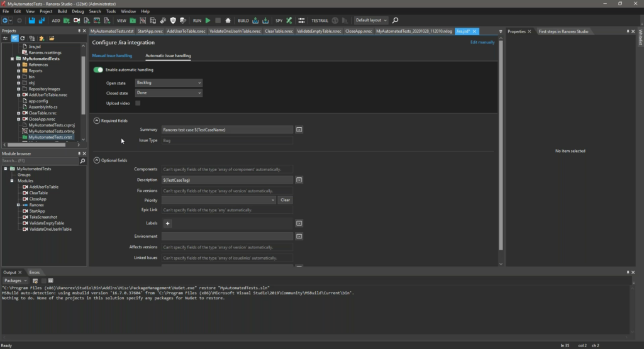Click the highlighted blue Projects toolbar icon
This screenshot has height=349, width=644.
pyautogui.click(x=14, y=38)
